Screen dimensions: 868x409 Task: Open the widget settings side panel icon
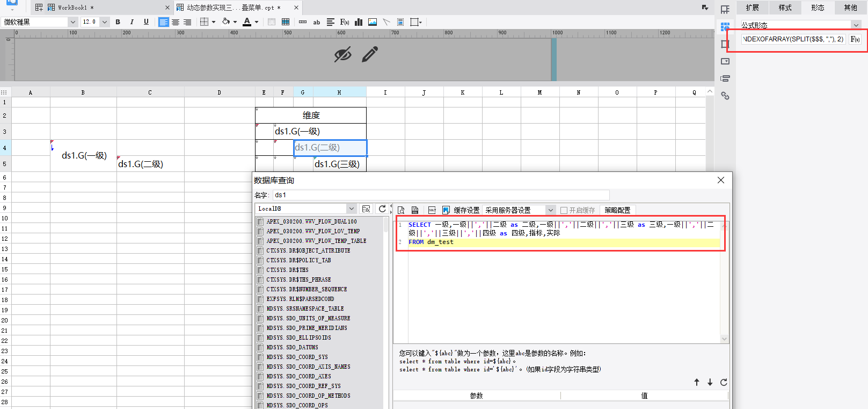725,61
